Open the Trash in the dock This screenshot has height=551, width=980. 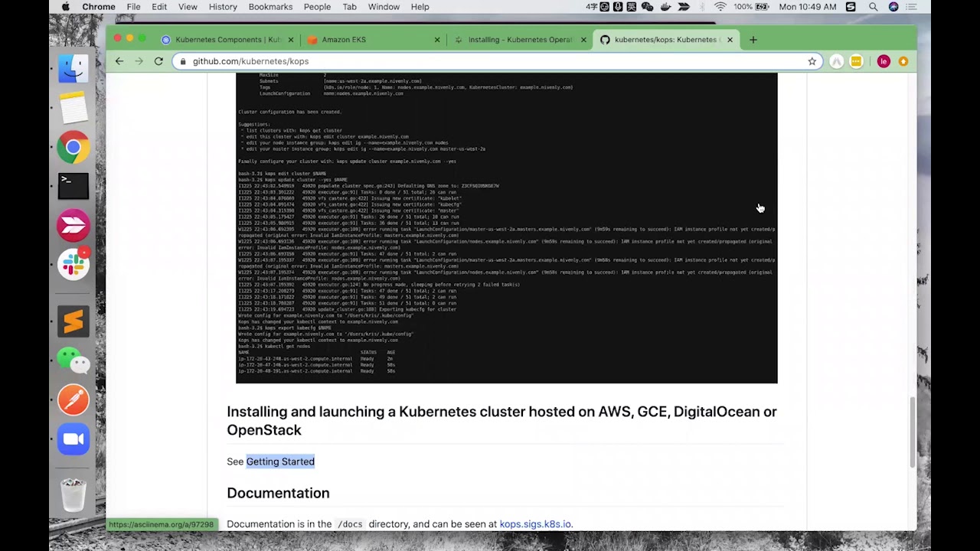coord(73,494)
